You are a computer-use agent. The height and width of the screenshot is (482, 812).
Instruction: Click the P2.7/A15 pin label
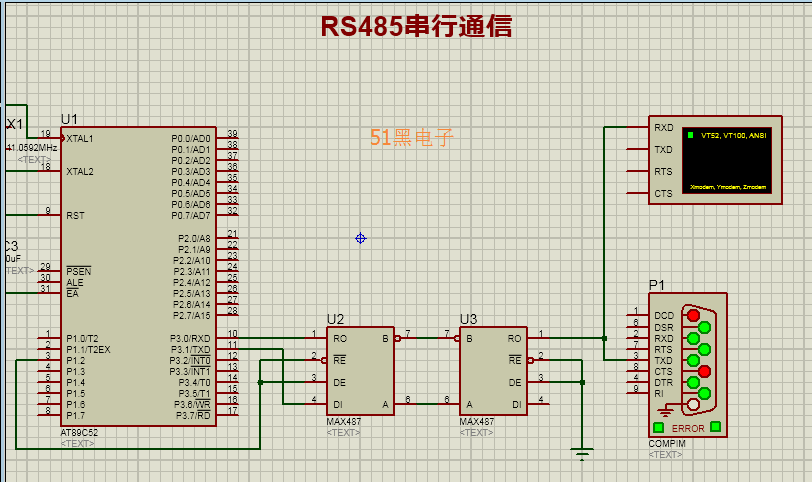point(192,315)
